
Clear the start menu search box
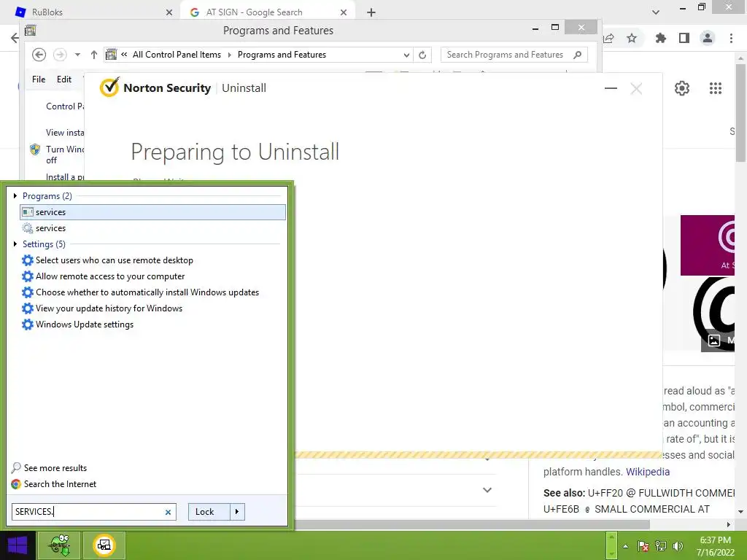[x=169, y=512]
